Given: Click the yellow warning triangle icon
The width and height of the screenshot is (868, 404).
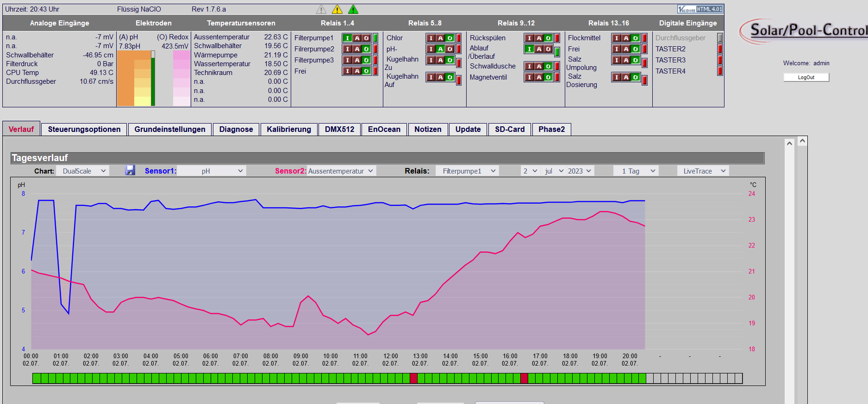Looking at the screenshot, I should (337, 9).
